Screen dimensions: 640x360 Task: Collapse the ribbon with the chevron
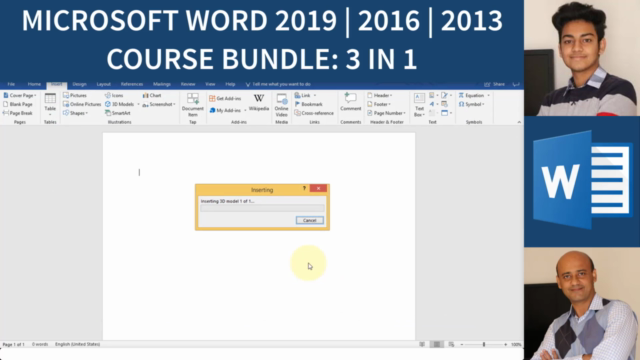(x=519, y=122)
